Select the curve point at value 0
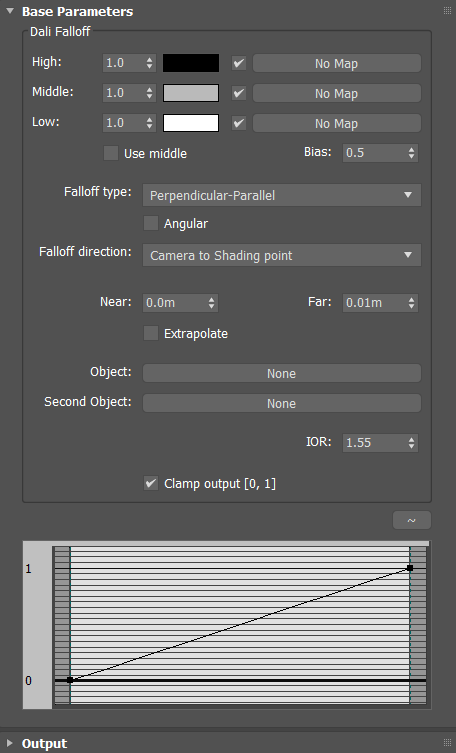Image resolution: width=456 pixels, height=753 pixels. [70, 680]
